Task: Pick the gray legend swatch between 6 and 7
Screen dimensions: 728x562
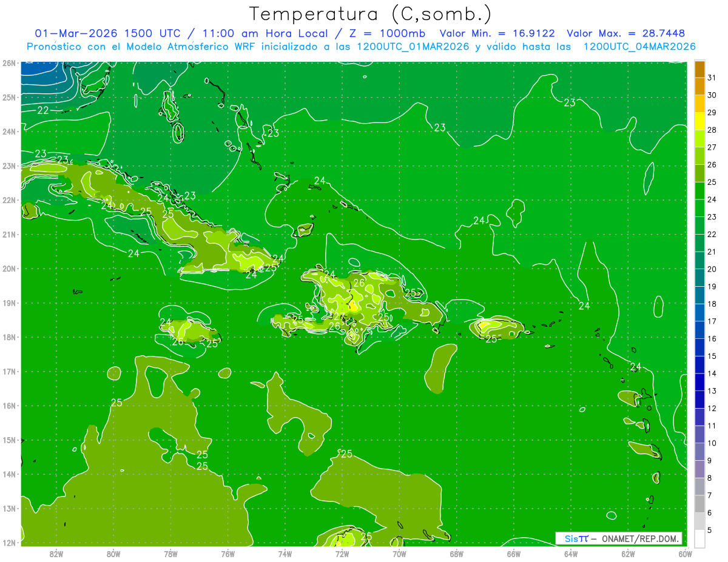Action: tap(699, 504)
